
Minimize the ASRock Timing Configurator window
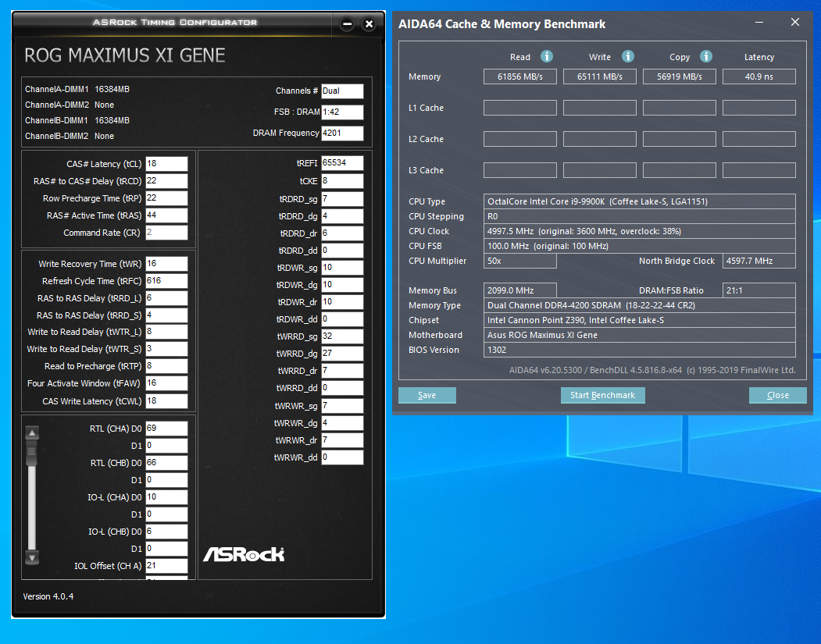347,24
